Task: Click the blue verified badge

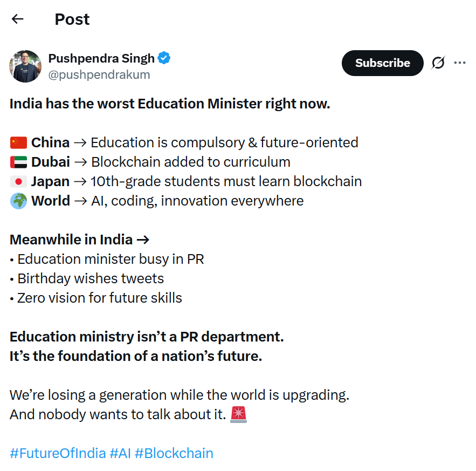Action: [164, 58]
